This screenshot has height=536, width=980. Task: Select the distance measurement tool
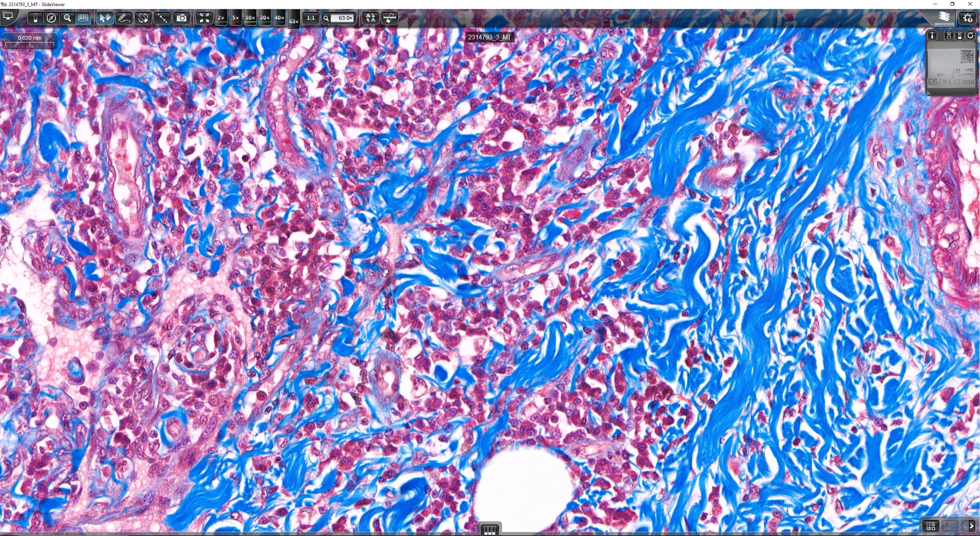pos(162,18)
